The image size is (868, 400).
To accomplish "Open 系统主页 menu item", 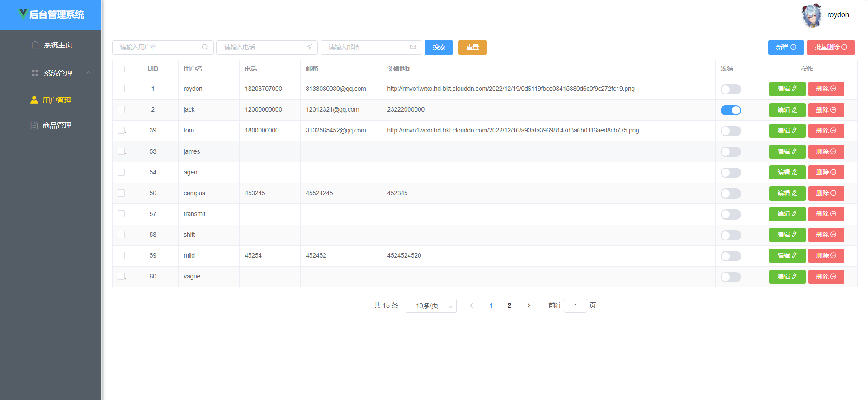I will (51, 45).
